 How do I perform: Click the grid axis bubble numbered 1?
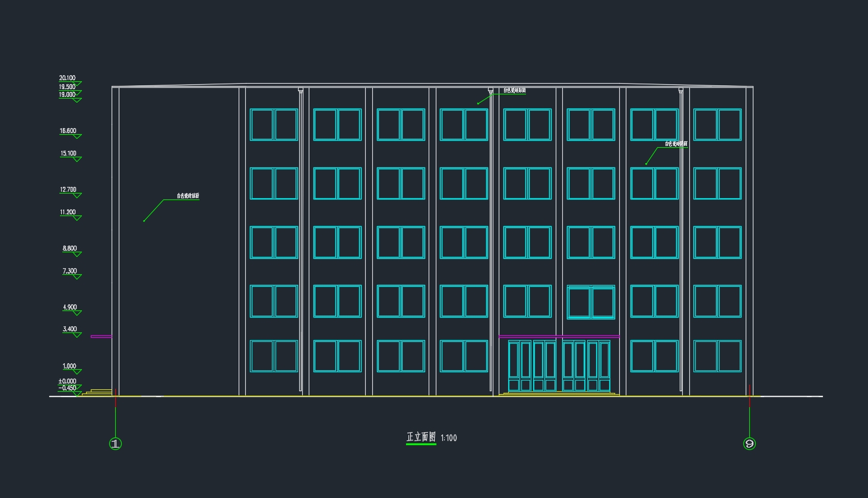[115, 443]
